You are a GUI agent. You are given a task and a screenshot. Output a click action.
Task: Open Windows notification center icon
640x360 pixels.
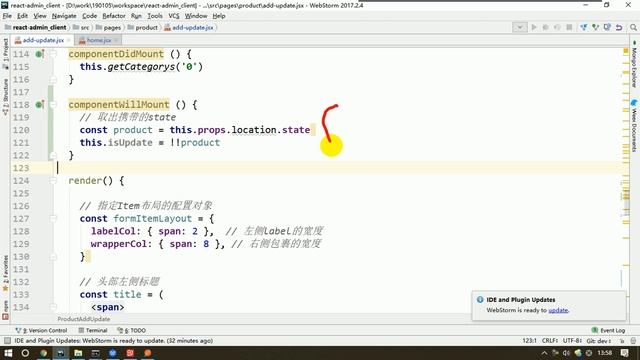point(624,353)
